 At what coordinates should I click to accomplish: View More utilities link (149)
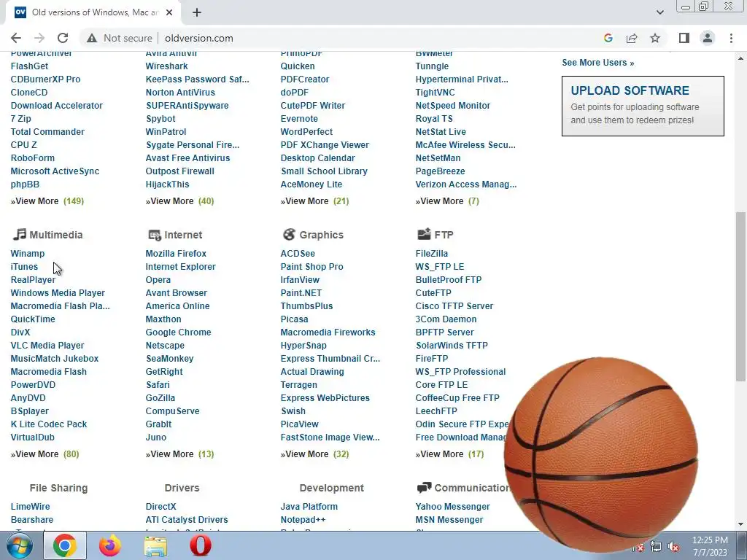pyautogui.click(x=47, y=201)
